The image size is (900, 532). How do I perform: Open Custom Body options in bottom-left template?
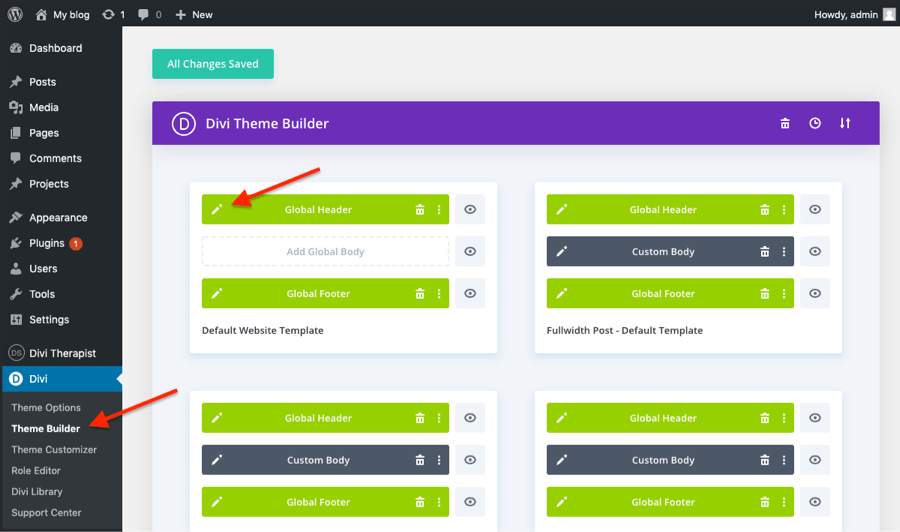coord(439,460)
